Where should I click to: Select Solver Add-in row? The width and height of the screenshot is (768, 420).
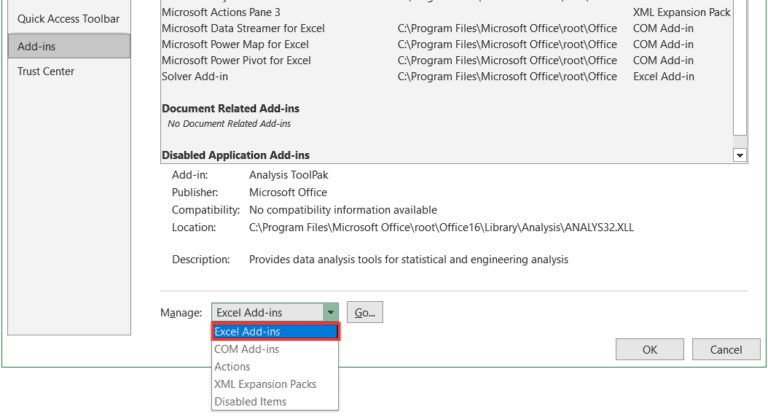pos(447,76)
